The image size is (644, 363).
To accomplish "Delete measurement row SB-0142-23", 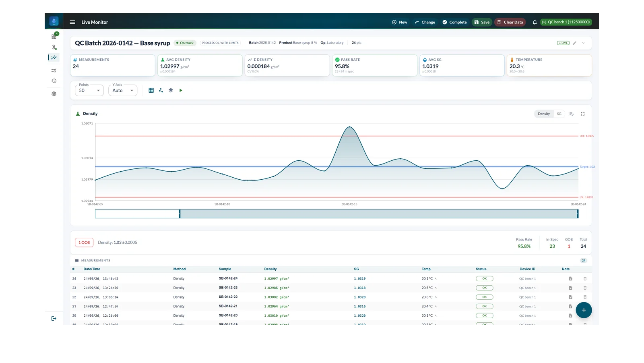I will (x=585, y=288).
